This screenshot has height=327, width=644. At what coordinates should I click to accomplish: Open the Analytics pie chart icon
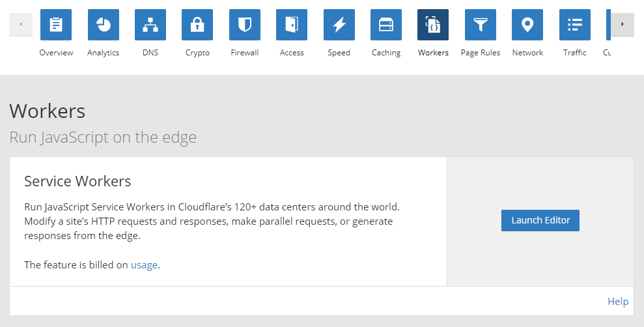point(103,25)
